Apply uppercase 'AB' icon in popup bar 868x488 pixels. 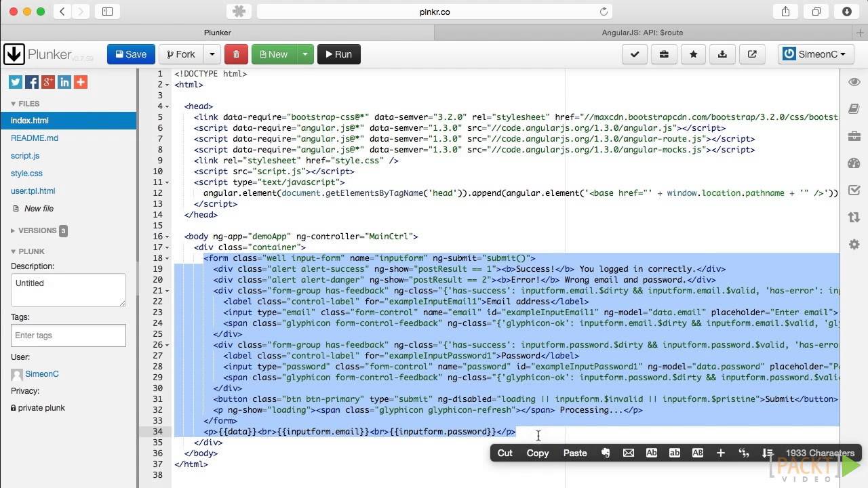click(x=698, y=453)
